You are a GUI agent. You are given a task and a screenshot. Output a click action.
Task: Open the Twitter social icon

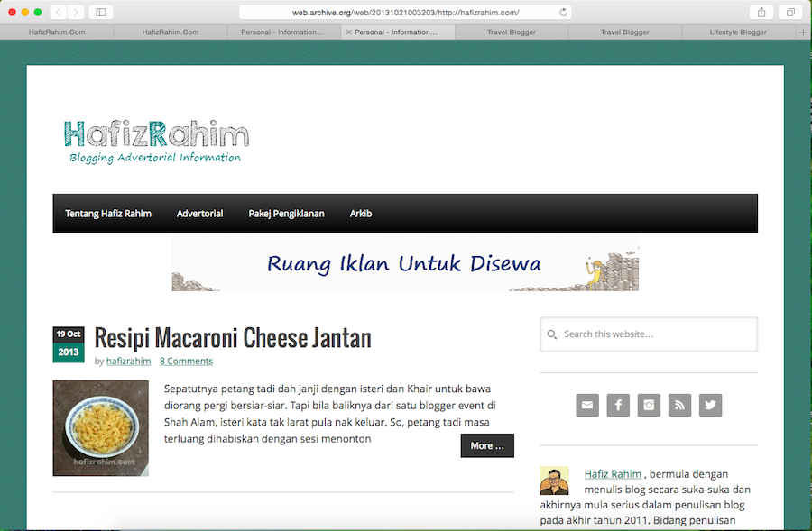[711, 405]
